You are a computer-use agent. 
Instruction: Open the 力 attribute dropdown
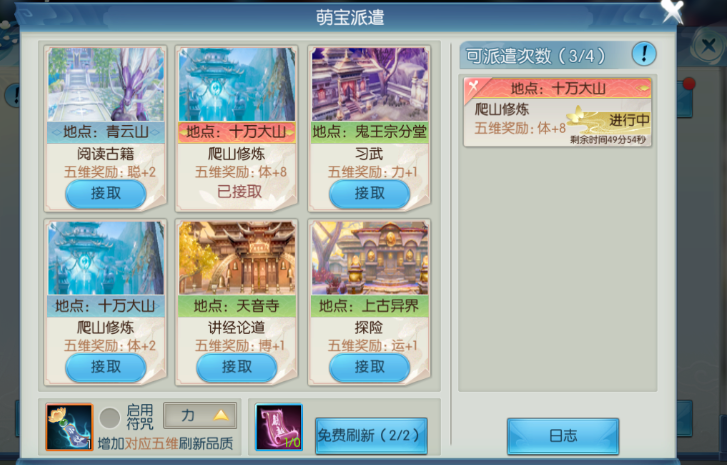200,415
